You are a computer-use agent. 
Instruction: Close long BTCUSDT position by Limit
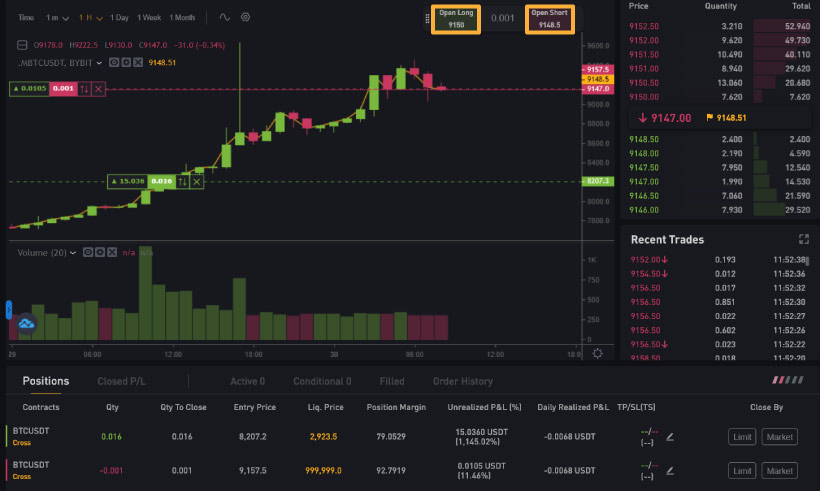[x=742, y=437]
